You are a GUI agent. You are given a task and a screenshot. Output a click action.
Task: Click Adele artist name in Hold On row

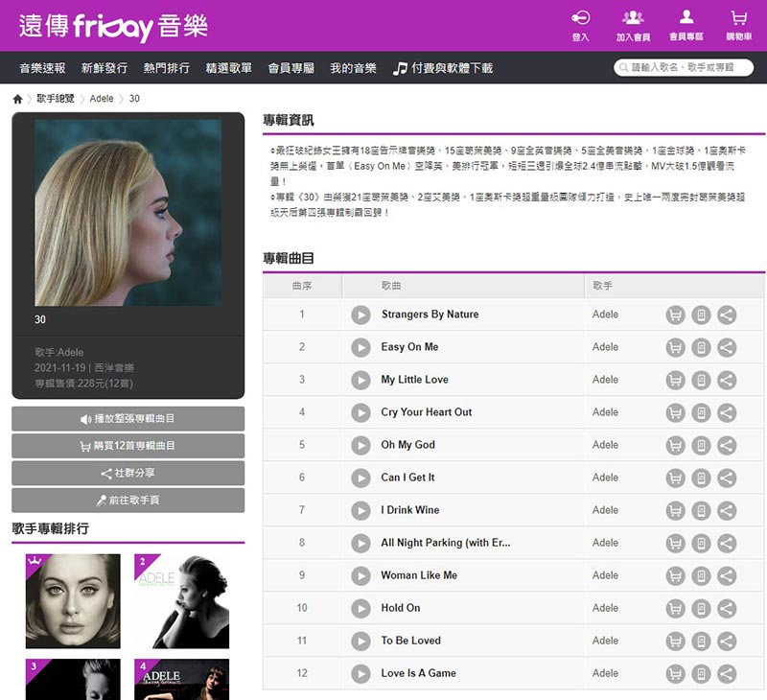coord(605,608)
